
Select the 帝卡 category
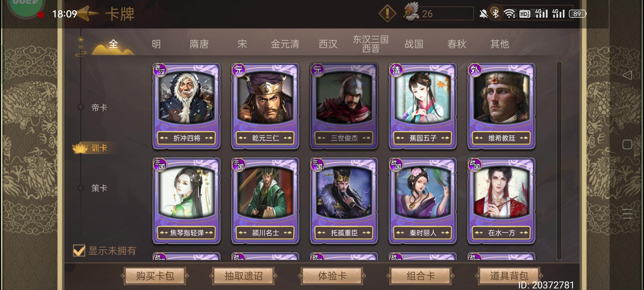pyautogui.click(x=99, y=107)
